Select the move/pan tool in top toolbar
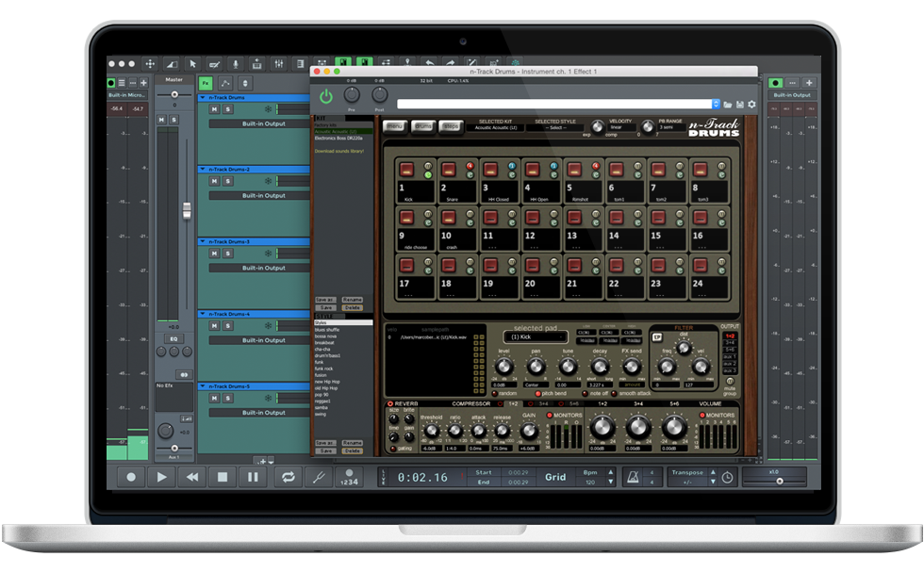Screen dimensions: 924x573 tap(150, 63)
